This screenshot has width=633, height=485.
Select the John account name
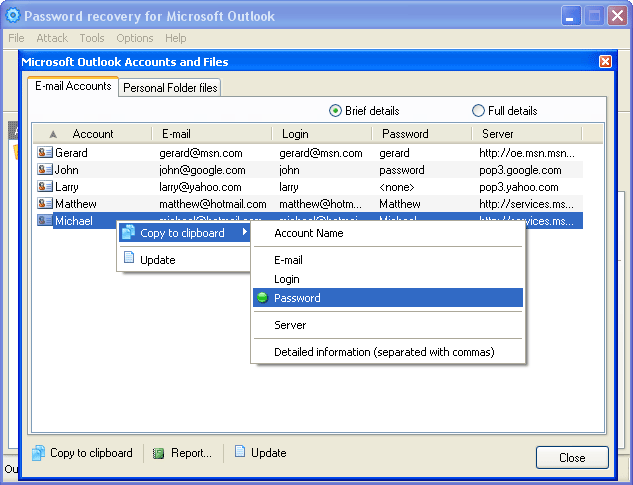[66, 170]
